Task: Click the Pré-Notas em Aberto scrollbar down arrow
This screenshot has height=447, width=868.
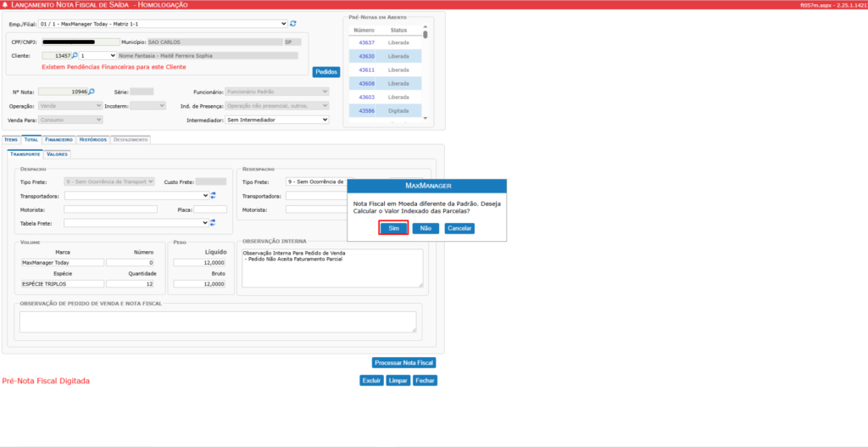Action: click(x=426, y=120)
